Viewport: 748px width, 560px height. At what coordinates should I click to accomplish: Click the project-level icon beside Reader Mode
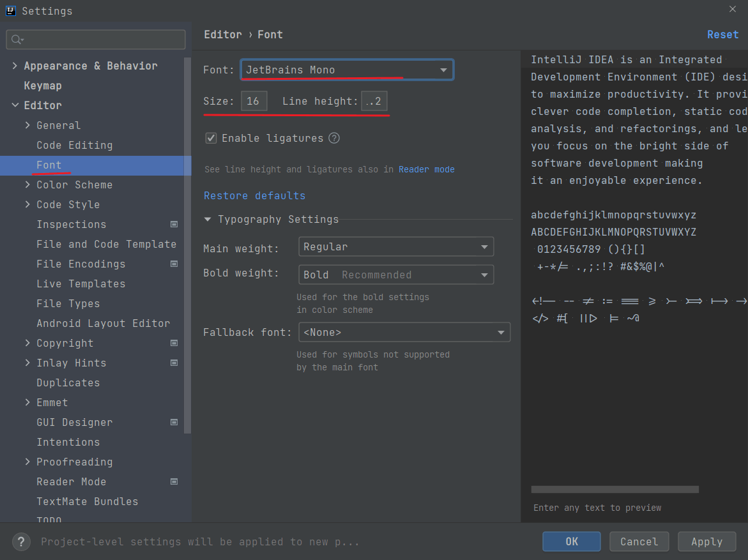(x=174, y=481)
